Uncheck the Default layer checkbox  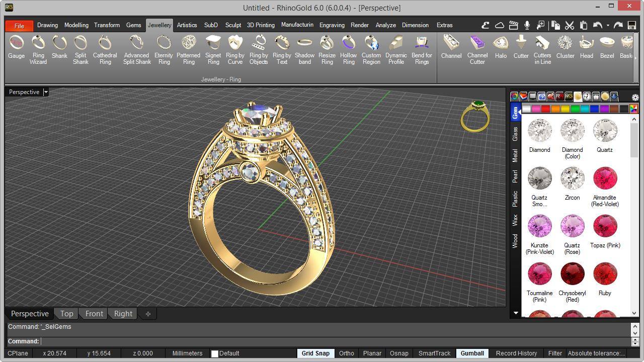pyautogui.click(x=215, y=353)
